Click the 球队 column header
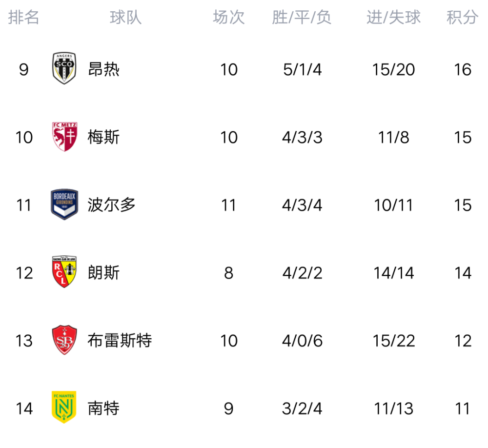488x448 pixels. [x=126, y=17]
